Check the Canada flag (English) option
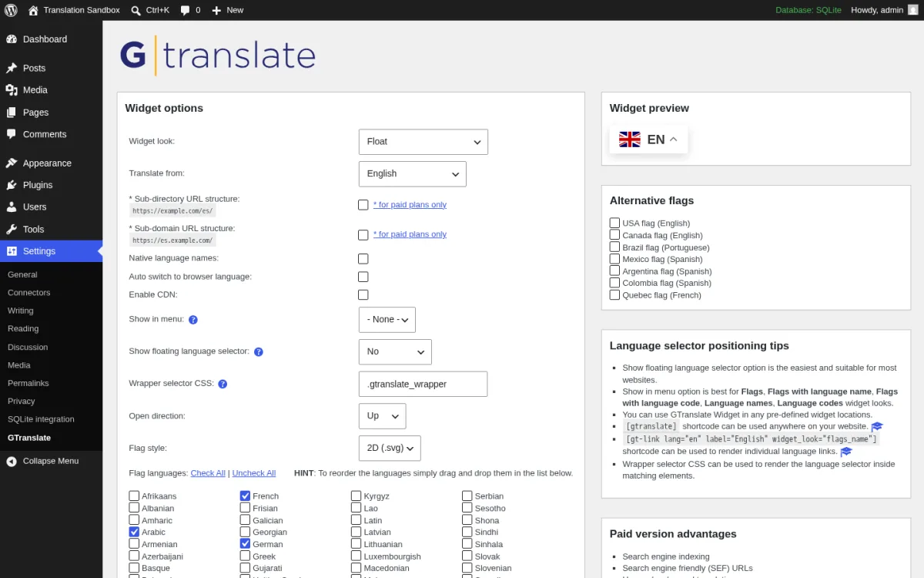The height and width of the screenshot is (578, 924). point(614,235)
